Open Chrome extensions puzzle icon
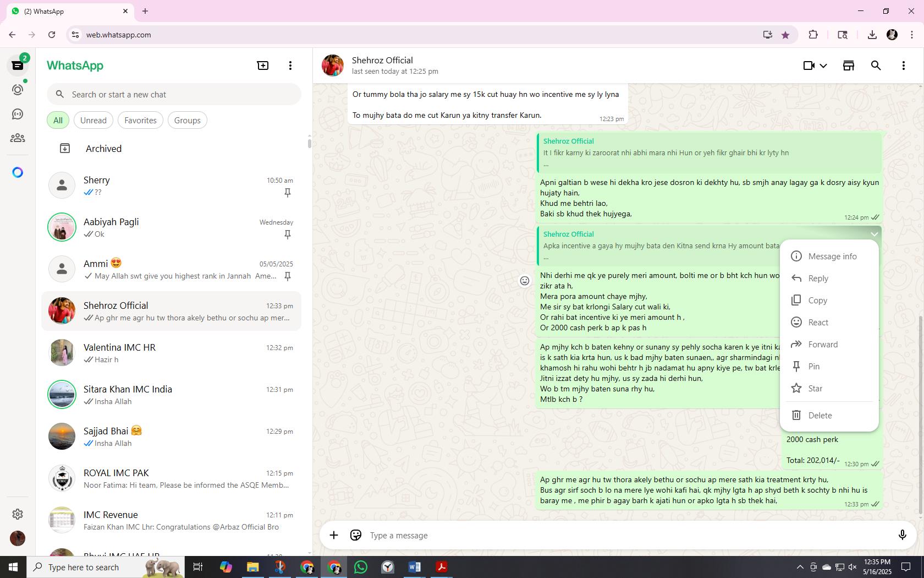Image resolution: width=924 pixels, height=578 pixels. pos(813,35)
